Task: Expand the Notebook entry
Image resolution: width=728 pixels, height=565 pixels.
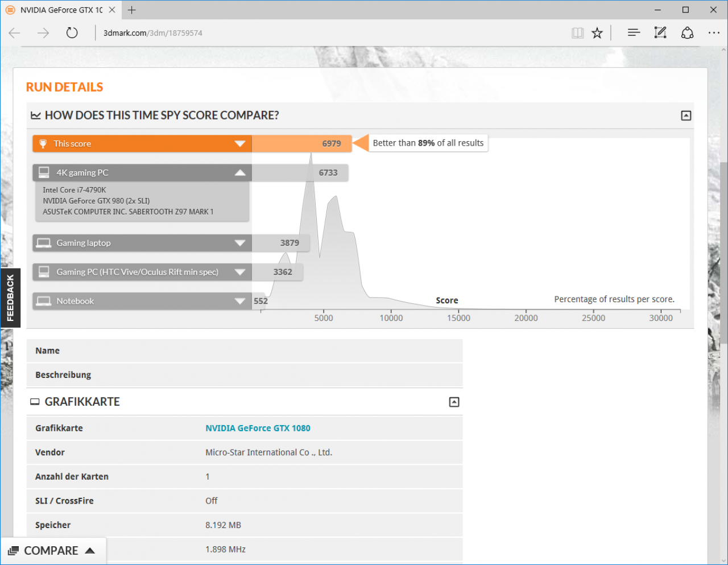Action: (x=240, y=301)
